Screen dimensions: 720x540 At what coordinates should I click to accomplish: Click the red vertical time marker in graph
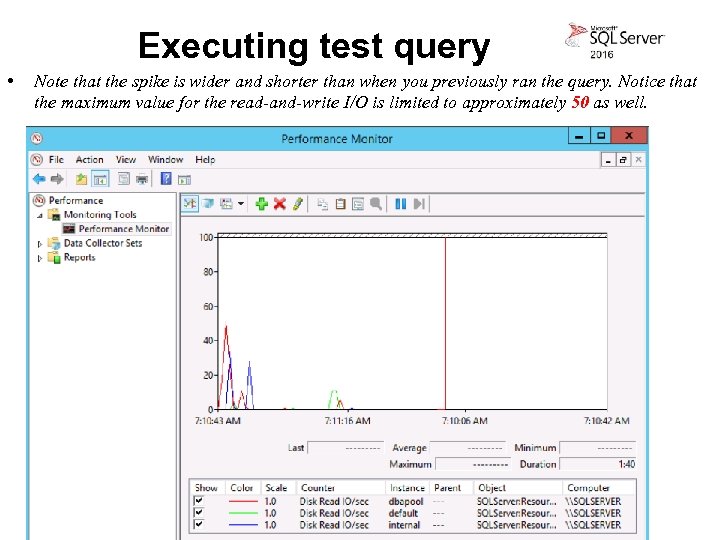[445, 323]
